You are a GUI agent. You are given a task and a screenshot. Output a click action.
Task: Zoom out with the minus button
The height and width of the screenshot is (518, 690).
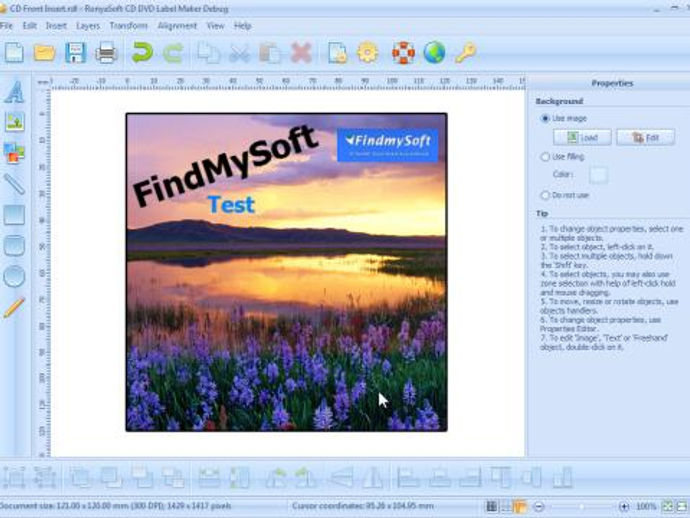tap(539, 507)
